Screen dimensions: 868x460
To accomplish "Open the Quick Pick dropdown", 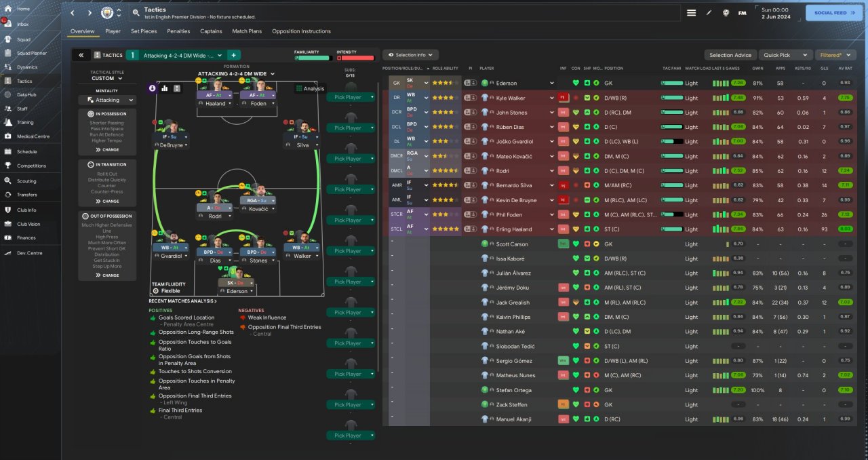I will pos(785,55).
